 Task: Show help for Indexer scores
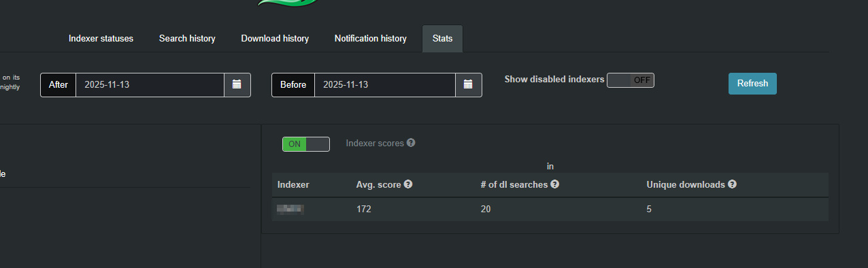coord(411,144)
